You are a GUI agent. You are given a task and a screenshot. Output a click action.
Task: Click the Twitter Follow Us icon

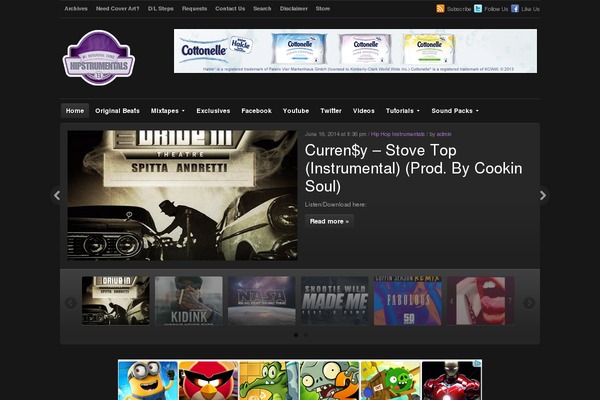[x=478, y=8]
